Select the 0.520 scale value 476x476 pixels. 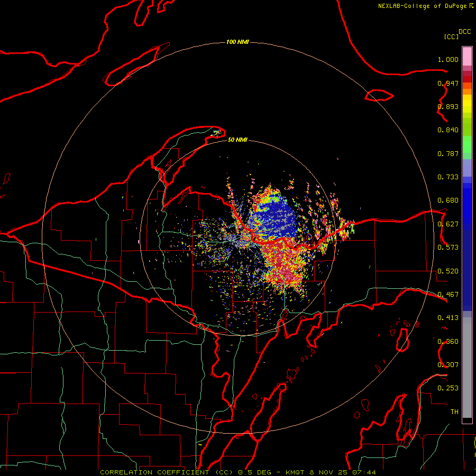coord(448,271)
